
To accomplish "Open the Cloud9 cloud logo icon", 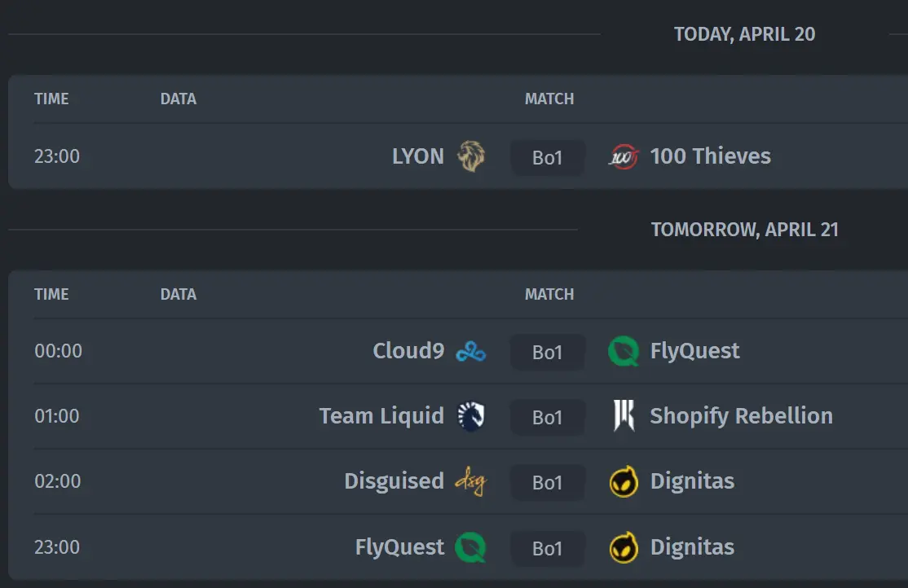I will (471, 351).
